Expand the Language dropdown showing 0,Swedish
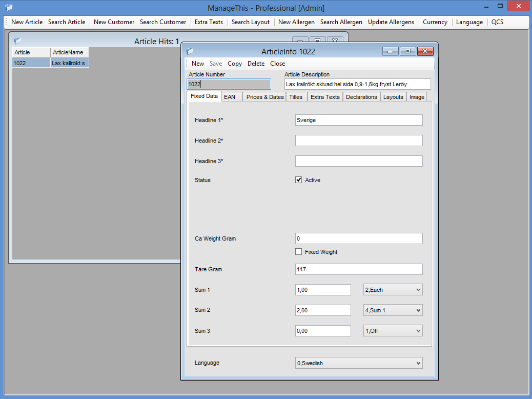This screenshot has width=532, height=399. (359, 363)
